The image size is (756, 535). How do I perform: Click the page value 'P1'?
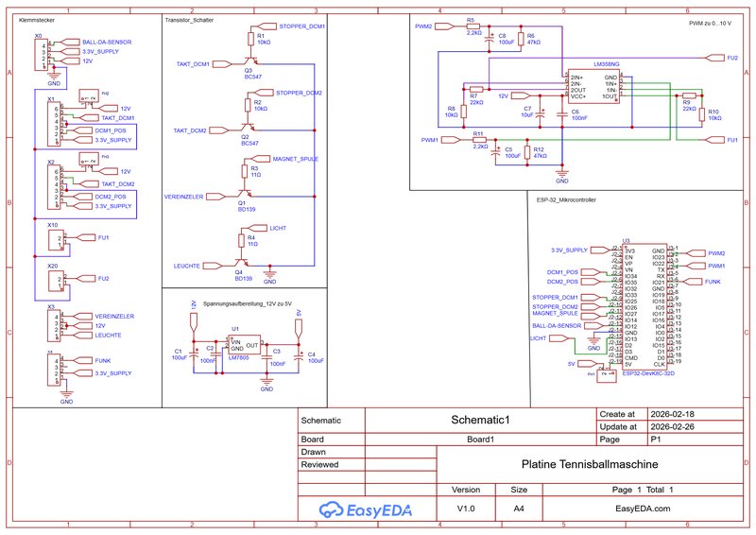[655, 440]
